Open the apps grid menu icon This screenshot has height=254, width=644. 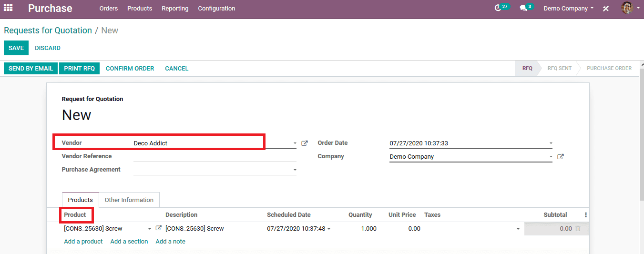click(x=8, y=8)
